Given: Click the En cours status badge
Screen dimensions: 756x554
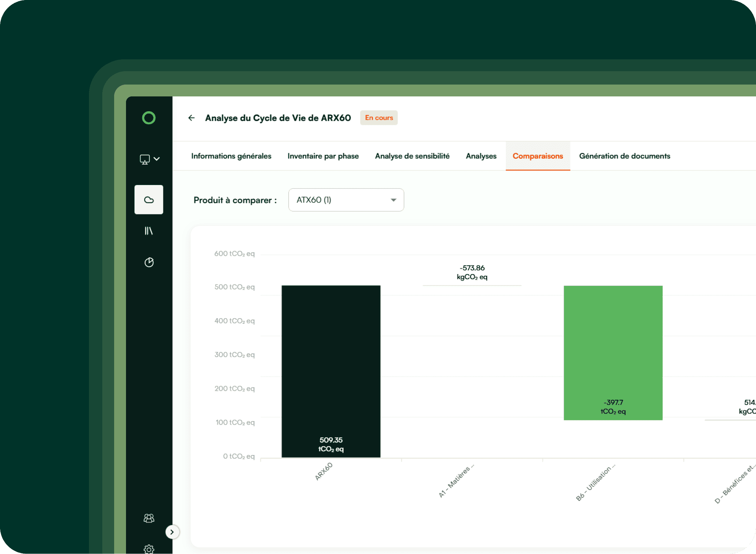Looking at the screenshot, I should pyautogui.click(x=379, y=118).
